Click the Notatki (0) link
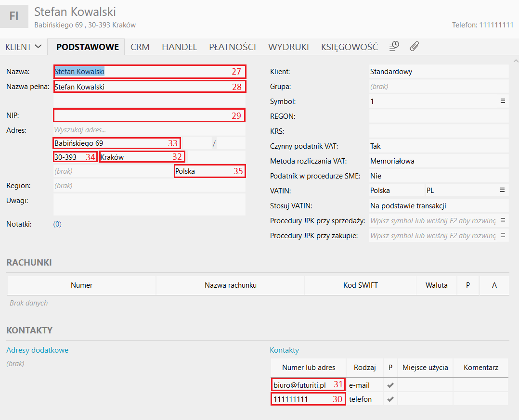 (x=57, y=224)
